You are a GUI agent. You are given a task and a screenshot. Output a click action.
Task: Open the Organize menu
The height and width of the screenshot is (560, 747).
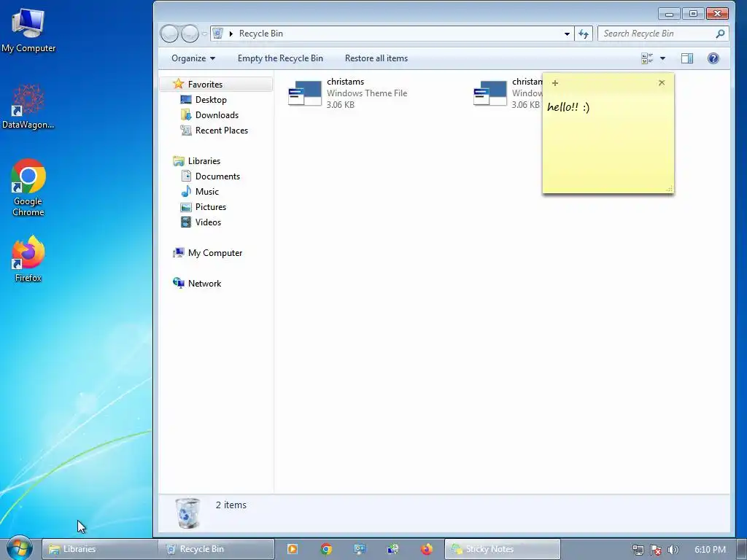point(193,58)
